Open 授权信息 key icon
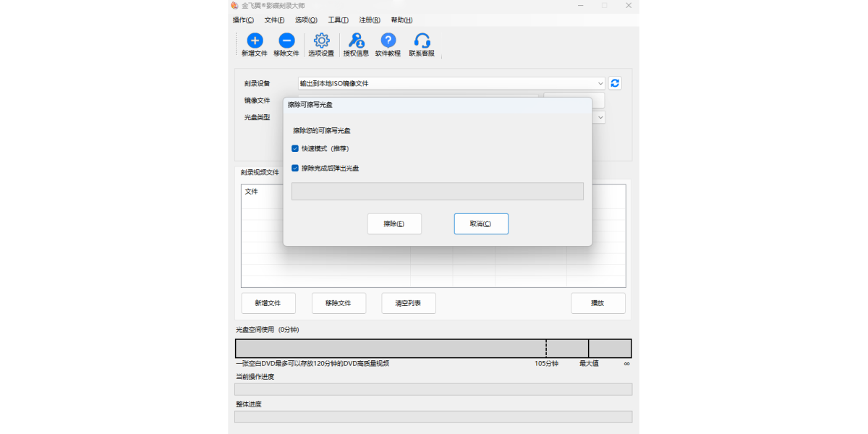Image resolution: width=868 pixels, height=434 pixels. point(356,41)
